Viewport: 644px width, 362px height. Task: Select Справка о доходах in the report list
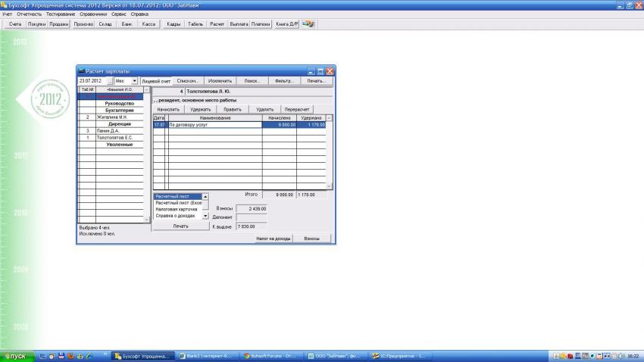click(x=177, y=216)
